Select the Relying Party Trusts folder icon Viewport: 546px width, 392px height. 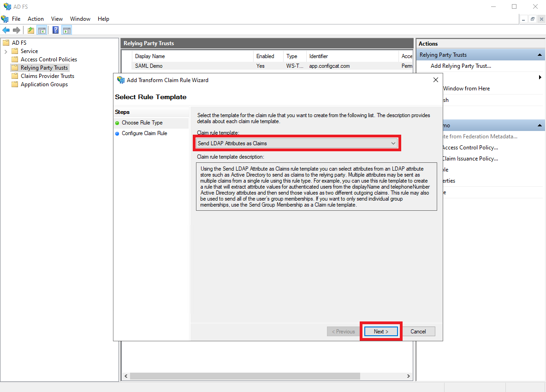(x=16, y=67)
